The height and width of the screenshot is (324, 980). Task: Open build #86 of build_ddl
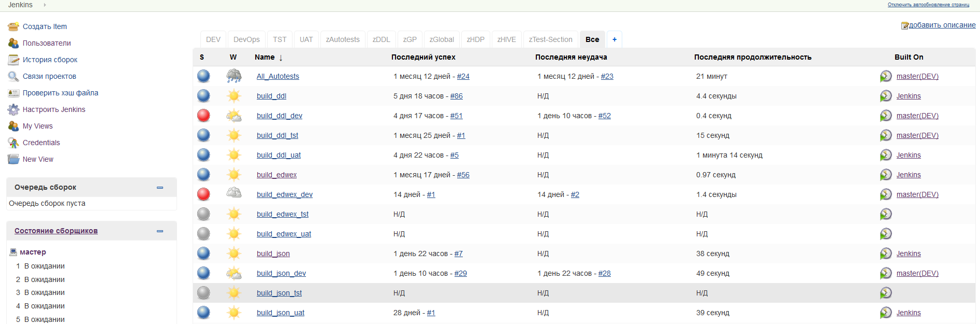456,96
